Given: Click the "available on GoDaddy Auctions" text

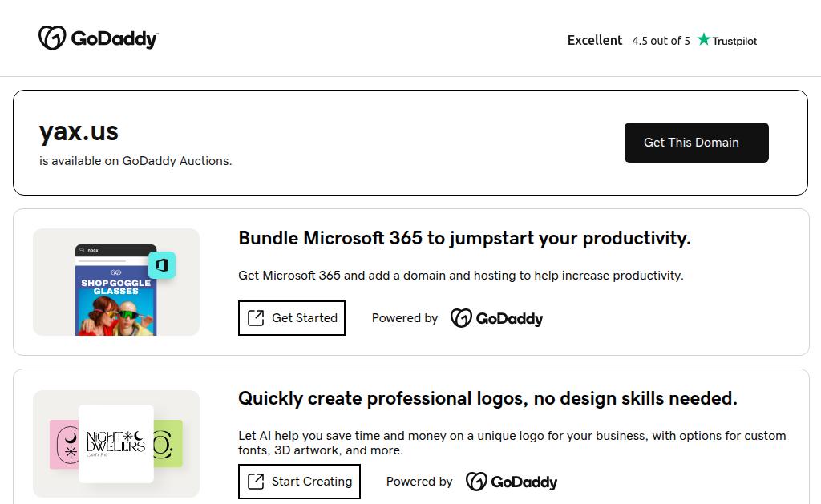Looking at the screenshot, I should pos(135,161).
